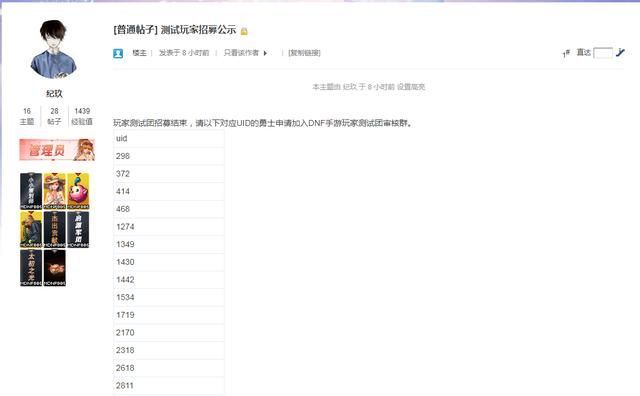Select table cell 1274
This screenshot has width=640, height=396.
pos(169,227)
